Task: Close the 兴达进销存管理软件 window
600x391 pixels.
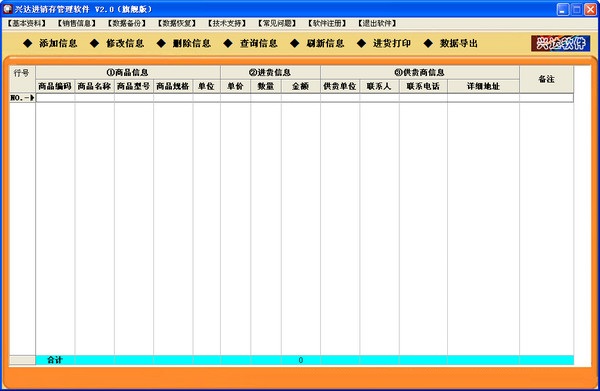Action: pyautogui.click(x=590, y=9)
